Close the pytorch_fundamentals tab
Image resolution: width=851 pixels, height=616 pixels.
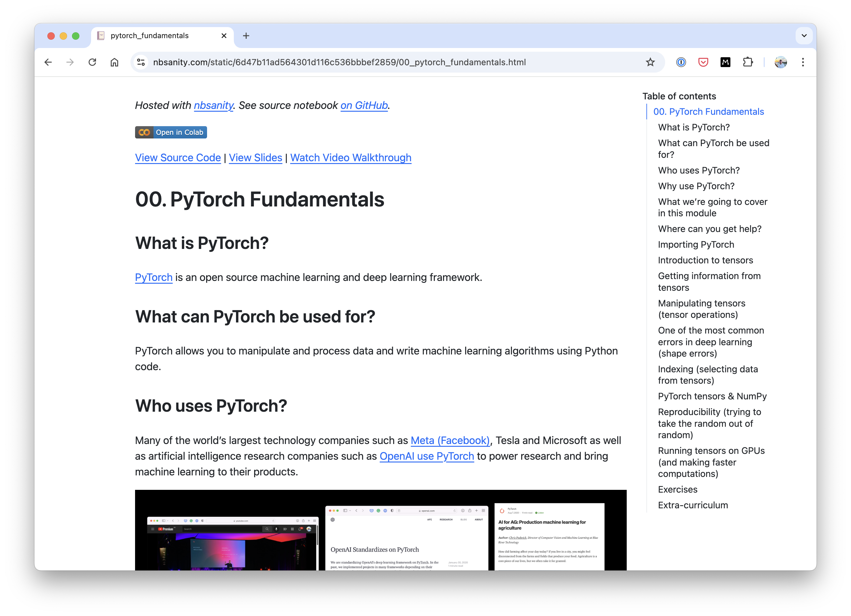[224, 36]
